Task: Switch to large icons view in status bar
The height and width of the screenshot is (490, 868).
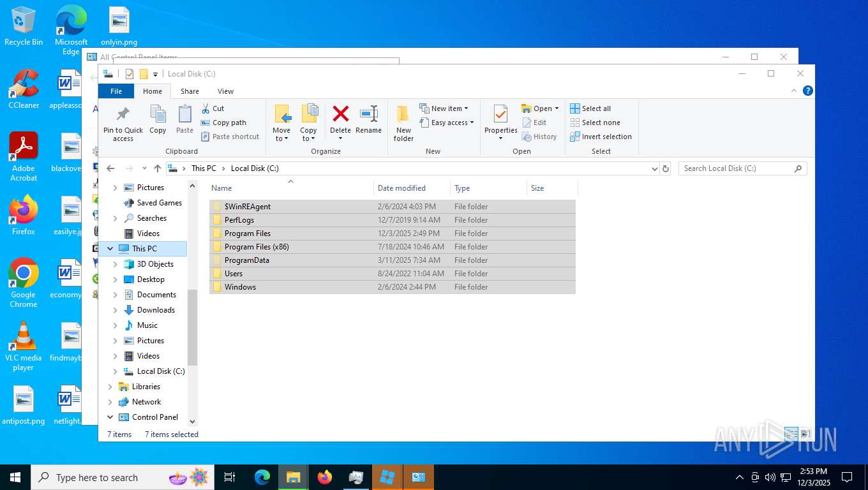Action: (805, 434)
